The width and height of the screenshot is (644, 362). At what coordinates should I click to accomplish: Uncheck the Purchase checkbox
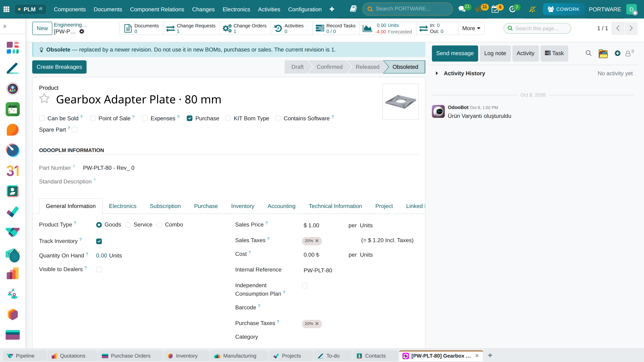pyautogui.click(x=190, y=118)
